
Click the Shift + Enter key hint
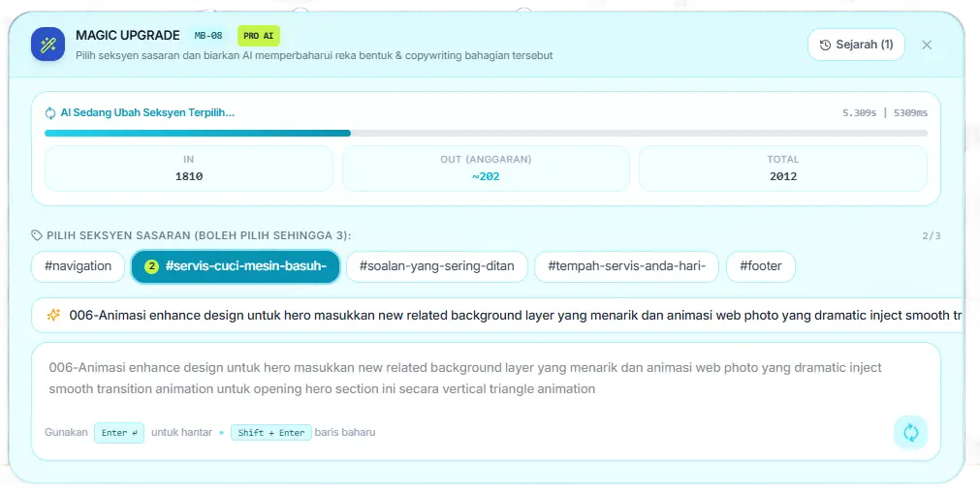click(270, 433)
